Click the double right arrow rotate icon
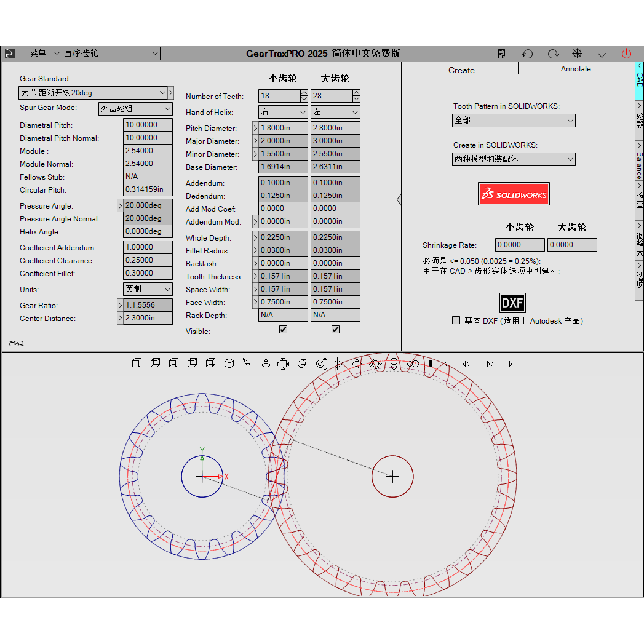644x644 pixels. [x=488, y=364]
